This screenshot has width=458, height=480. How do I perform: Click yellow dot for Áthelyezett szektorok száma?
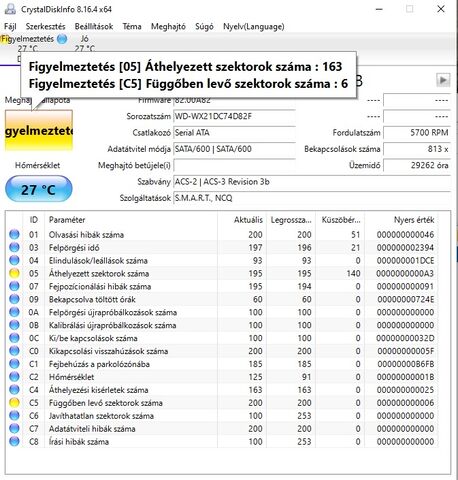pyautogui.click(x=14, y=274)
